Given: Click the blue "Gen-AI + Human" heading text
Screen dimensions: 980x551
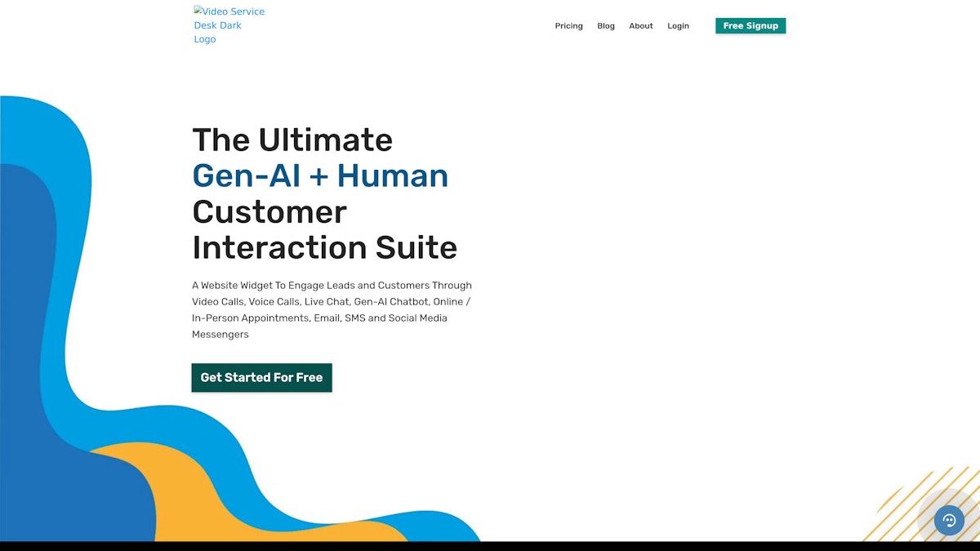Looking at the screenshot, I should click(x=320, y=176).
